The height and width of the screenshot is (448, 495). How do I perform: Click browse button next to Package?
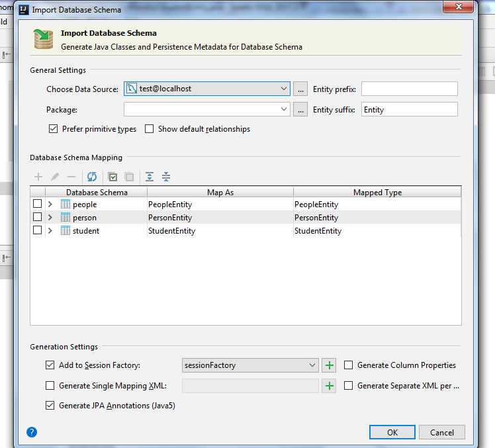click(300, 110)
